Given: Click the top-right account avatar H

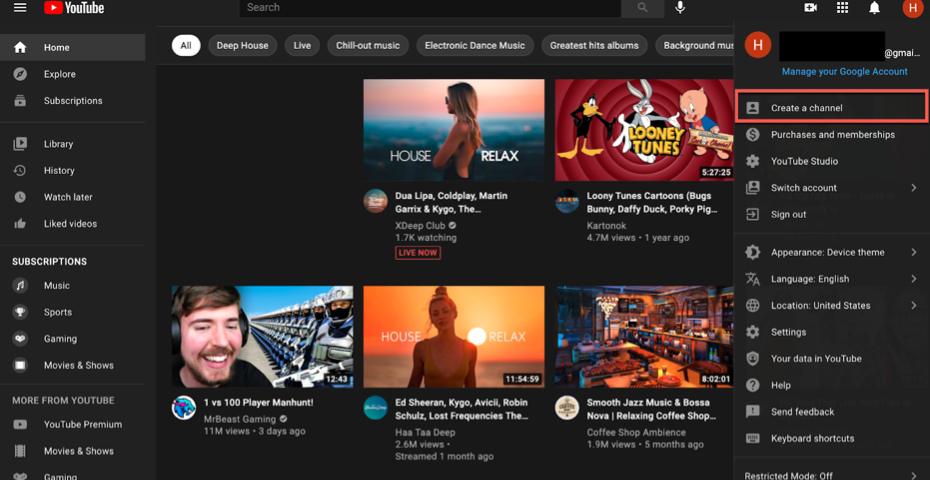Looking at the screenshot, I should click(x=912, y=8).
